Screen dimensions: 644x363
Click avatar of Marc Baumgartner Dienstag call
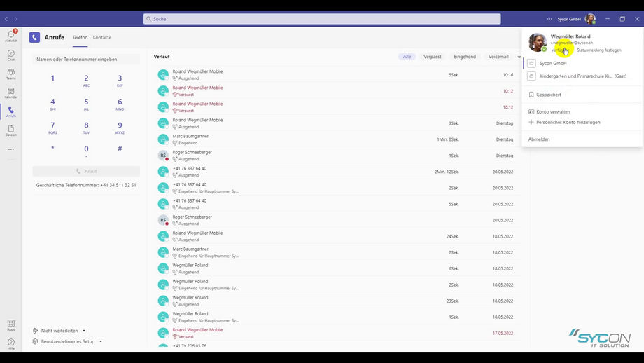coord(163,139)
